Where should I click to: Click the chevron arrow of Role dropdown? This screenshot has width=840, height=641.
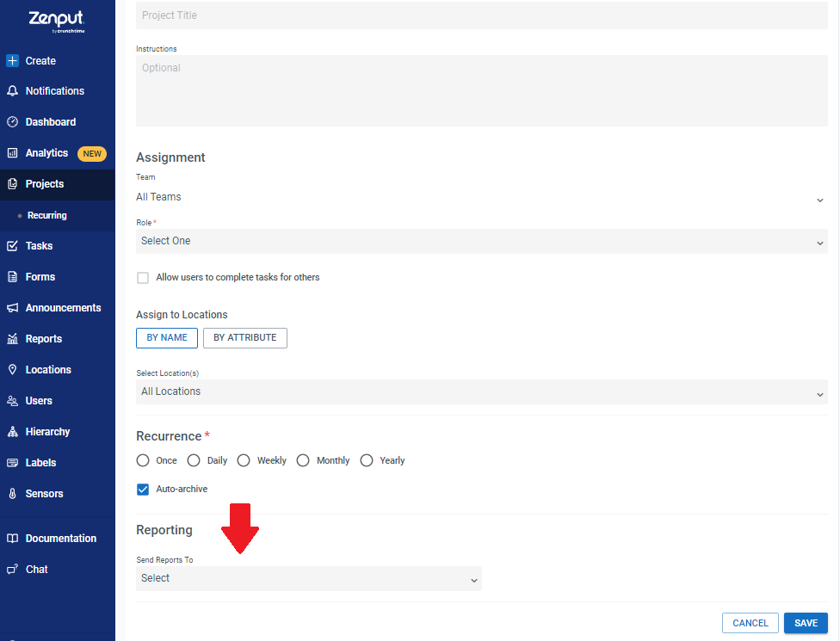click(819, 243)
